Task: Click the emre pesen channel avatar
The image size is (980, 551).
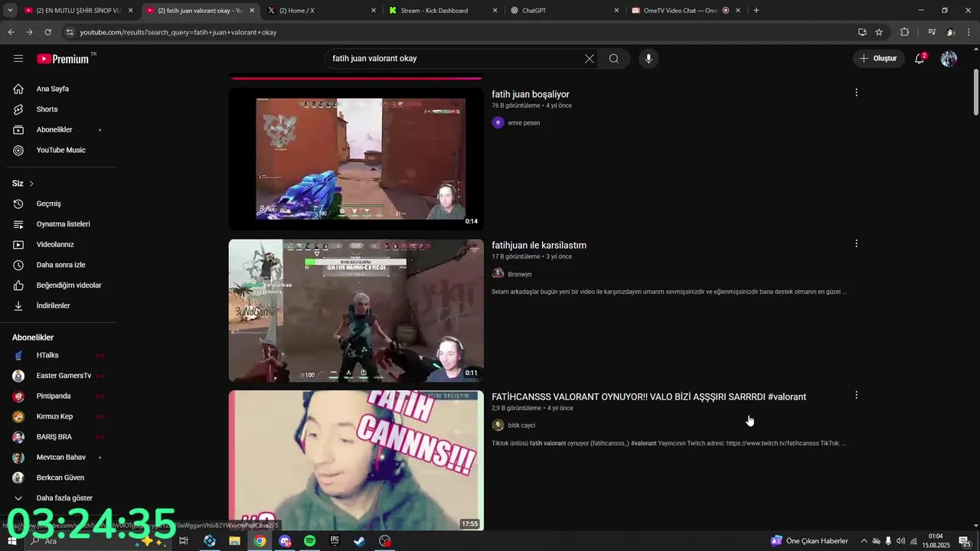Action: click(498, 122)
